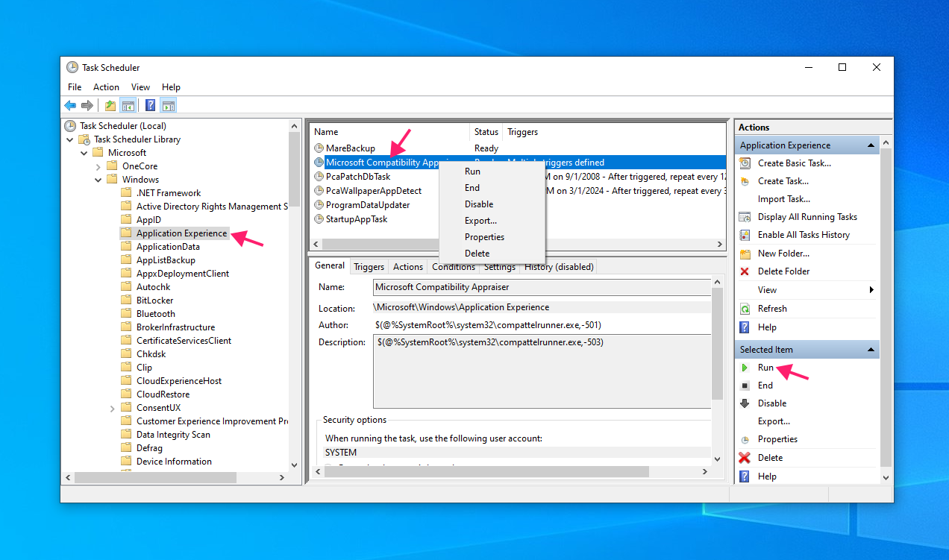The height and width of the screenshot is (560, 949).
Task: Choose Disable from the context menu
Action: (x=492, y=204)
